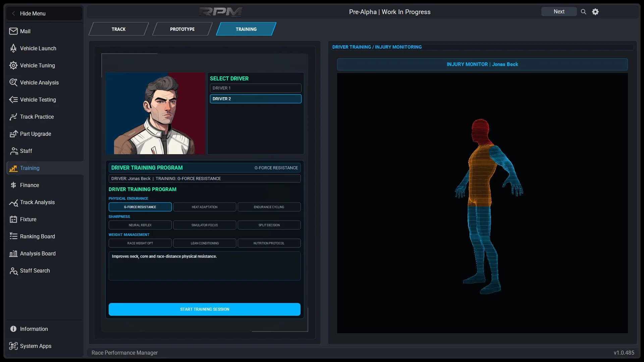Click the Staff Search icon
The height and width of the screenshot is (362, 644).
(13, 270)
